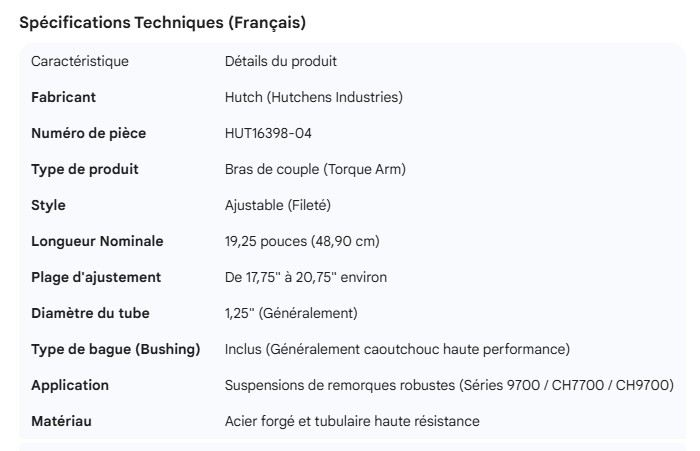The height and width of the screenshot is (451, 700).
Task: Select the "Ajustable (Fileté)" value
Action: (278, 206)
